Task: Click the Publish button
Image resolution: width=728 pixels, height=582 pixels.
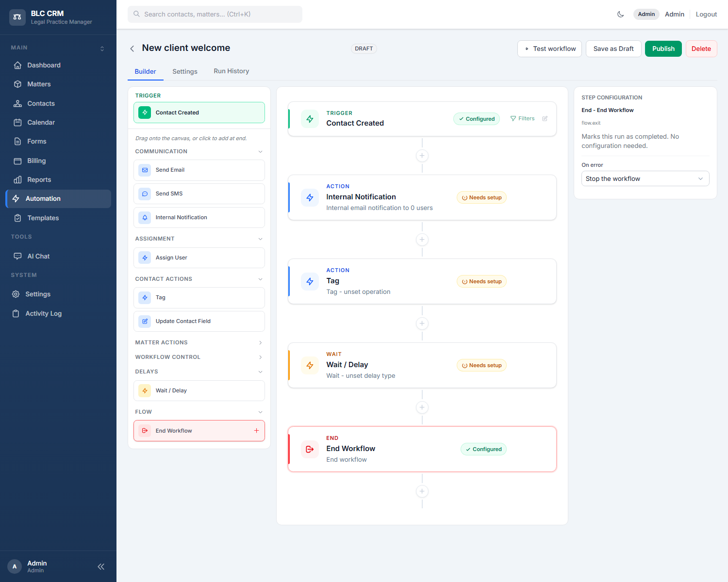Action: 663,48
